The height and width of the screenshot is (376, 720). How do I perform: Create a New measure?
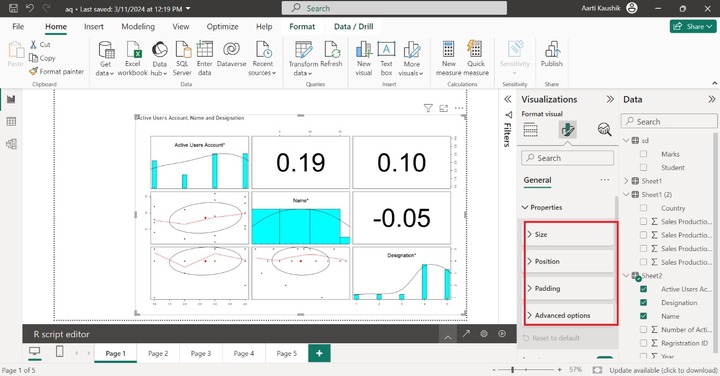tap(449, 58)
